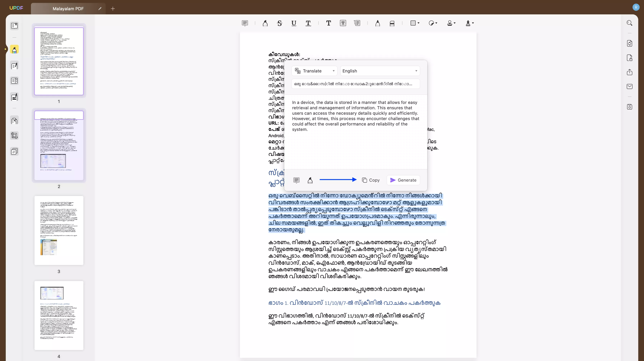
Task: Open the Reader mode icon in left sidebar
Action: pyautogui.click(x=14, y=26)
